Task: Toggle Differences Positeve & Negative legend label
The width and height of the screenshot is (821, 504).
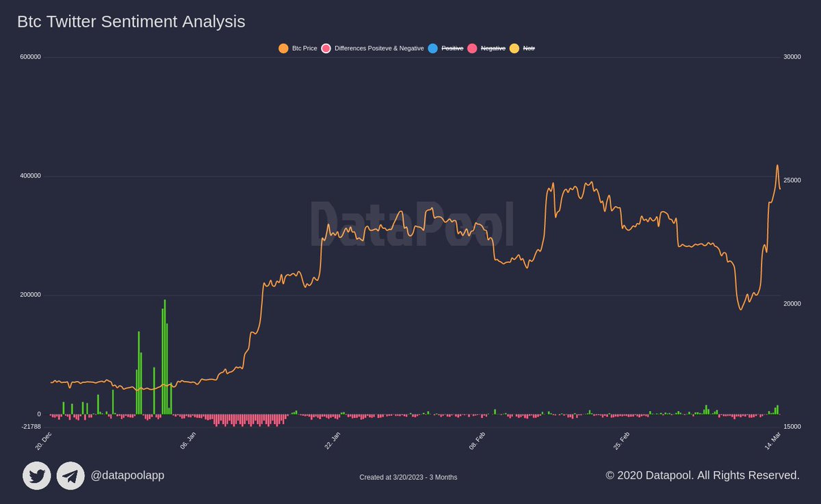Action: [379, 49]
